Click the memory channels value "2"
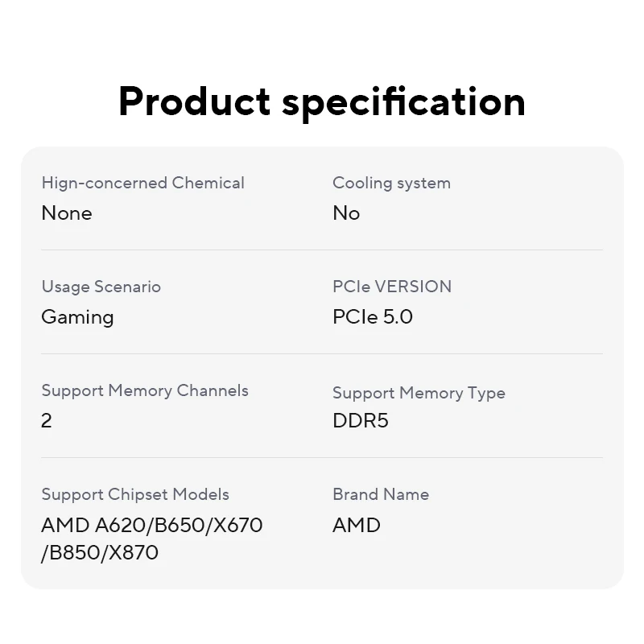The width and height of the screenshot is (644, 644). coord(47,421)
